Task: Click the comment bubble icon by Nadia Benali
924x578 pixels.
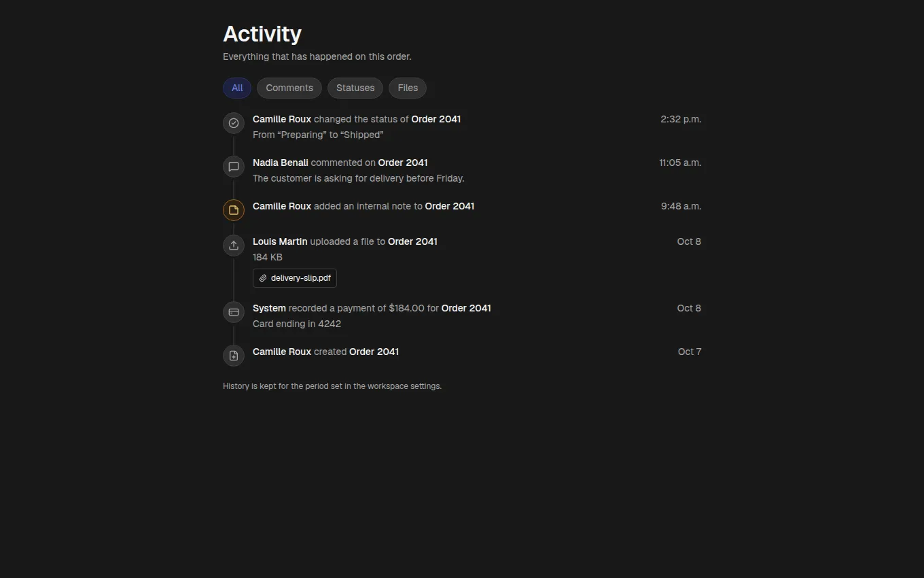Action: pos(234,167)
